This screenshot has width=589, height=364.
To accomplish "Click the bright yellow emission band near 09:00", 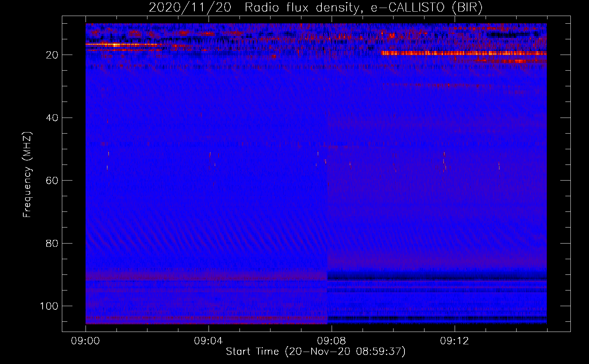I will [124, 45].
